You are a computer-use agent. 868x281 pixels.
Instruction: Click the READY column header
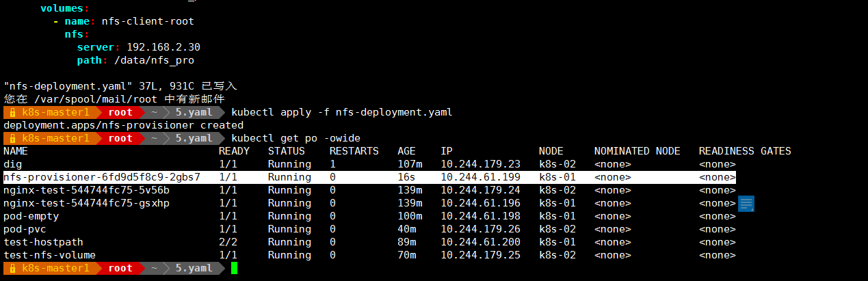234,151
